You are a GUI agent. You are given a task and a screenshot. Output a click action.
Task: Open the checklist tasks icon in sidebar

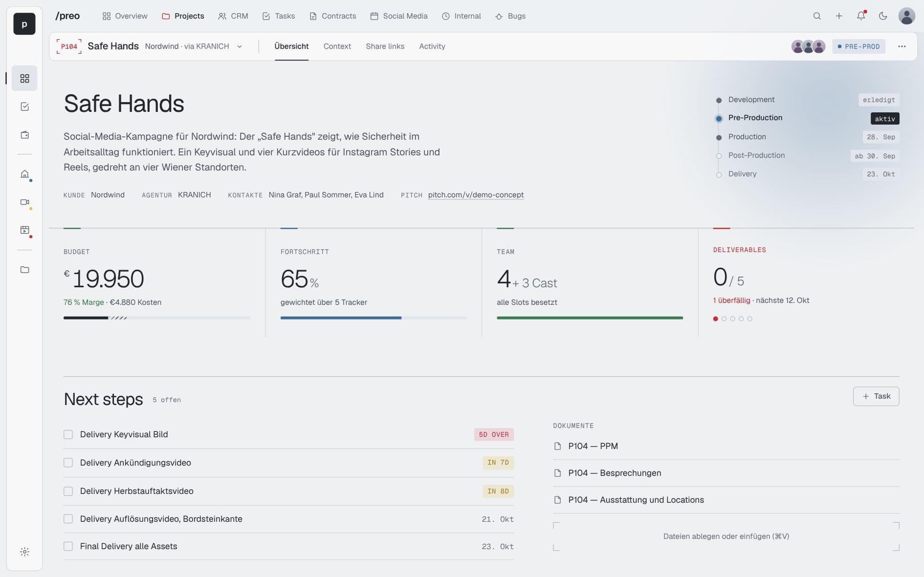point(24,107)
